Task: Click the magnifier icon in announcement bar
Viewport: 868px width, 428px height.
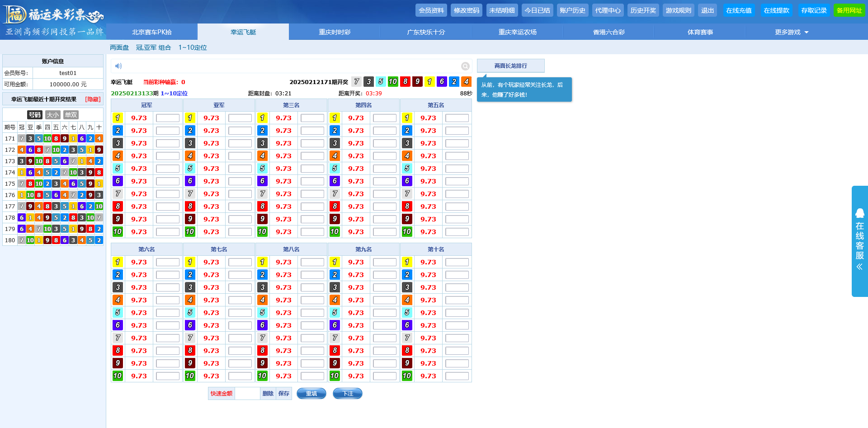Action: coord(465,66)
